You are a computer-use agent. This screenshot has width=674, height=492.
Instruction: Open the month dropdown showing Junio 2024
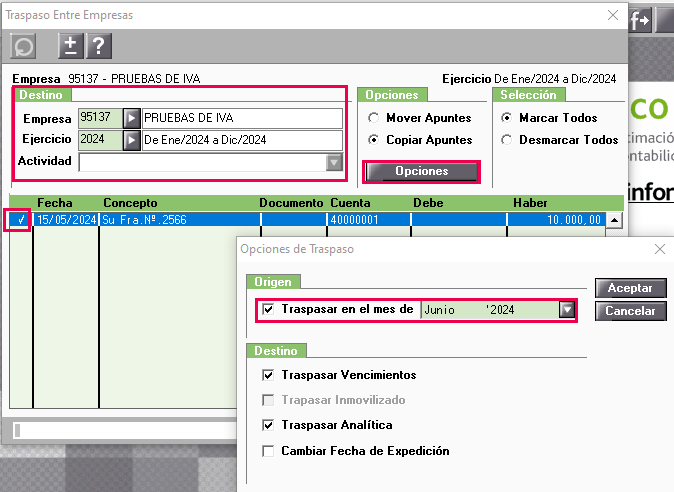click(567, 310)
